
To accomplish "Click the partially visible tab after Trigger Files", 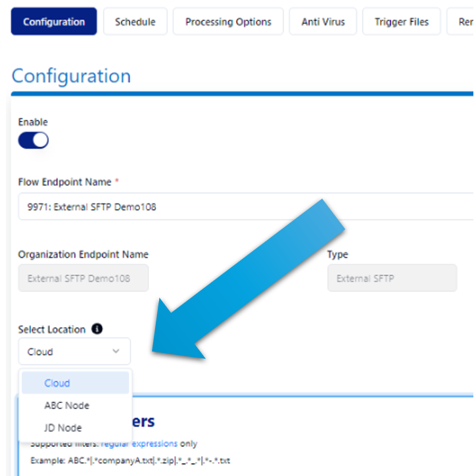I will [x=462, y=22].
